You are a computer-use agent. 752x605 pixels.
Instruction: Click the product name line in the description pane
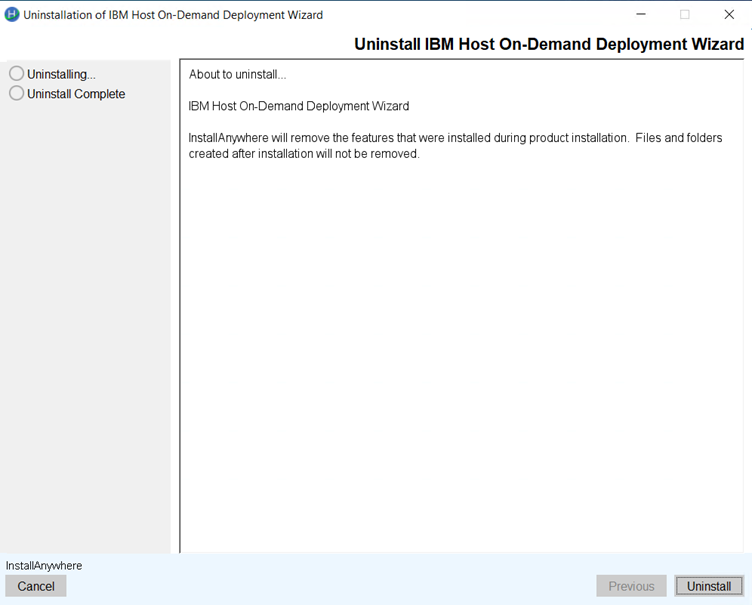(x=298, y=106)
